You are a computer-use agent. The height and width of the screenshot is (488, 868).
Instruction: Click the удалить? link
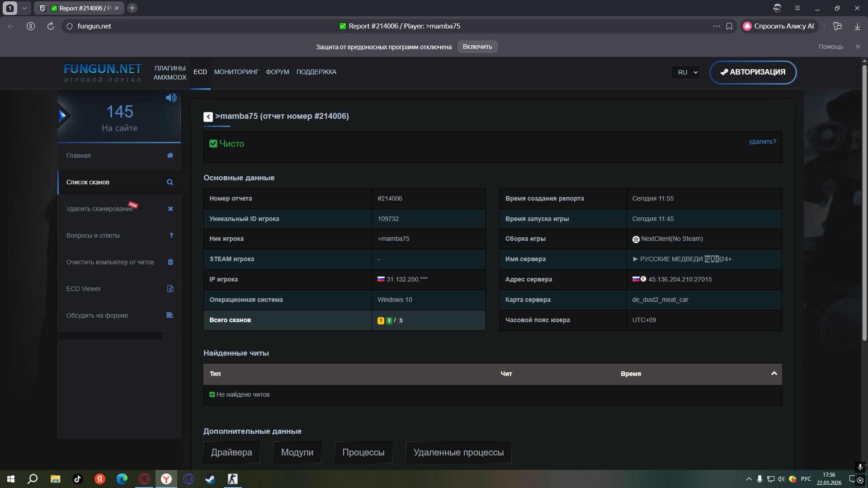coord(762,141)
